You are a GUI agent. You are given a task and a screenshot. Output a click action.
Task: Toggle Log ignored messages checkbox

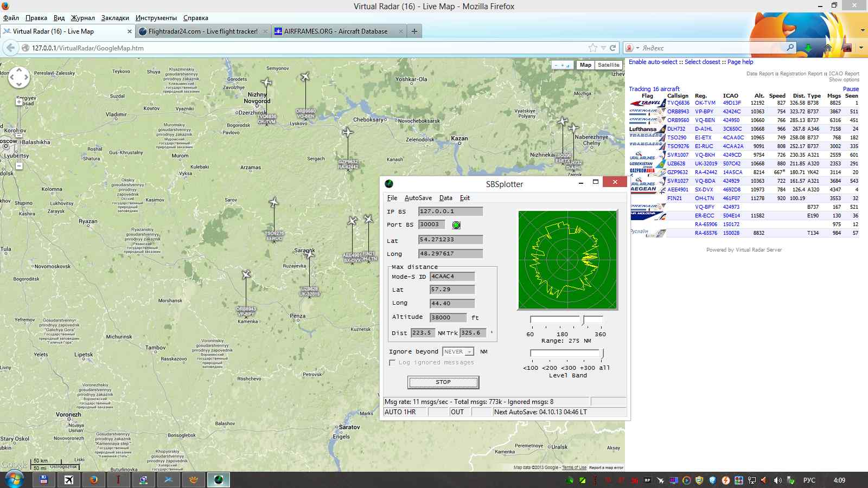[392, 363]
